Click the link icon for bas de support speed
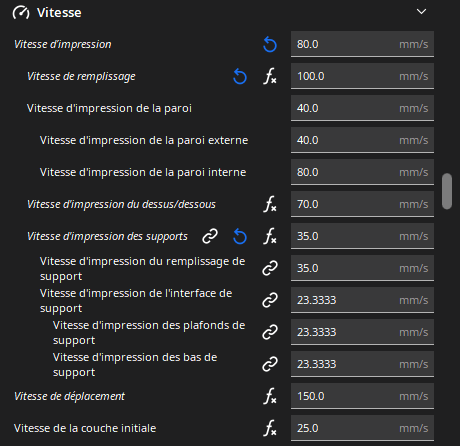This screenshot has width=460, height=446. coord(270,364)
